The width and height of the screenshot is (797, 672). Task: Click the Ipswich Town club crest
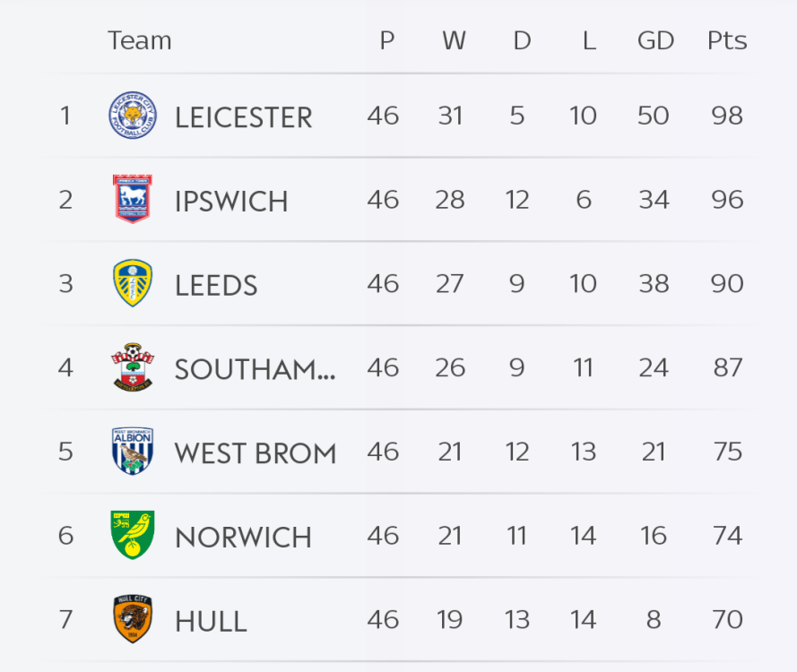(133, 199)
